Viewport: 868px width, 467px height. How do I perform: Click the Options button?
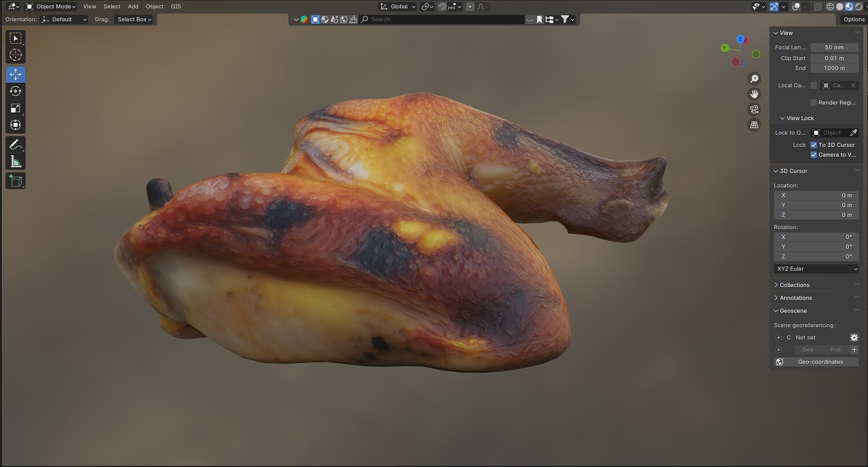(854, 19)
